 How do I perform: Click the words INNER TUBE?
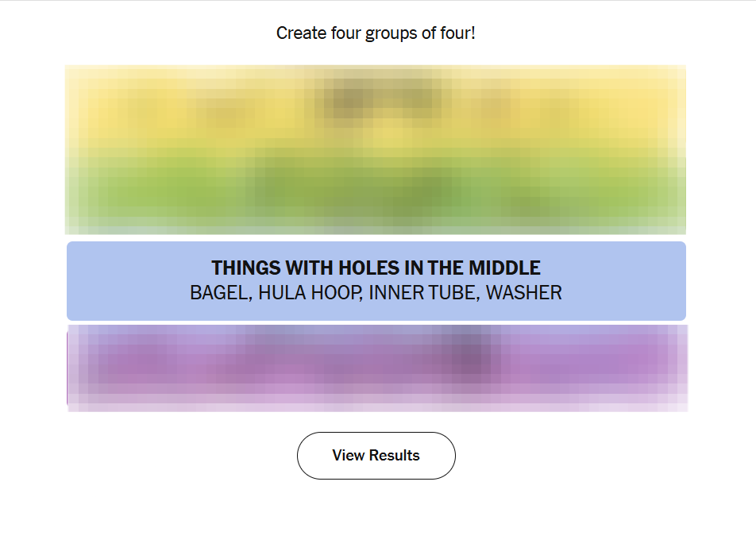(x=422, y=293)
